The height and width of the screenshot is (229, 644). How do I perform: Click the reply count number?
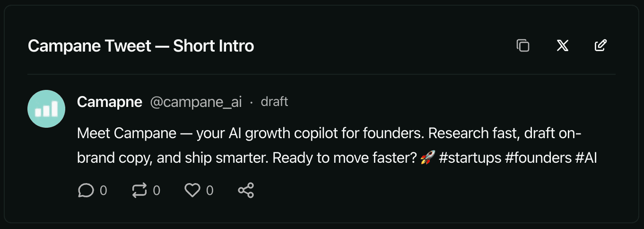pyautogui.click(x=103, y=190)
